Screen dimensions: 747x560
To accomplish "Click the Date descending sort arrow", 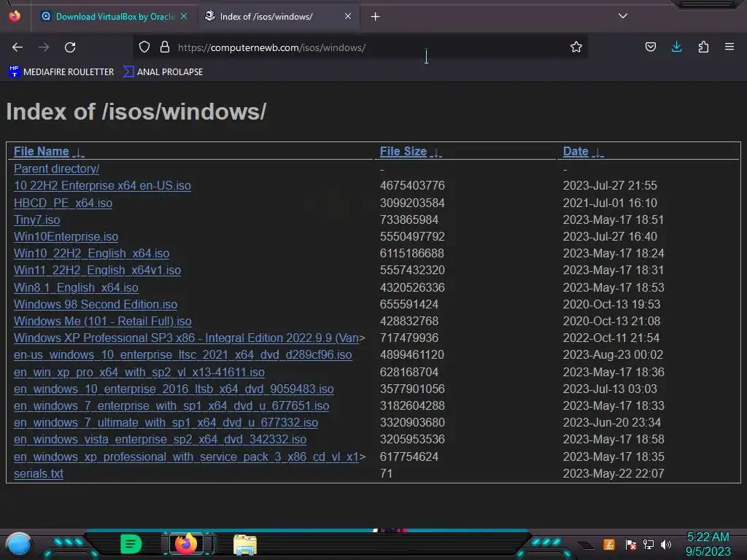I will click(x=597, y=152).
